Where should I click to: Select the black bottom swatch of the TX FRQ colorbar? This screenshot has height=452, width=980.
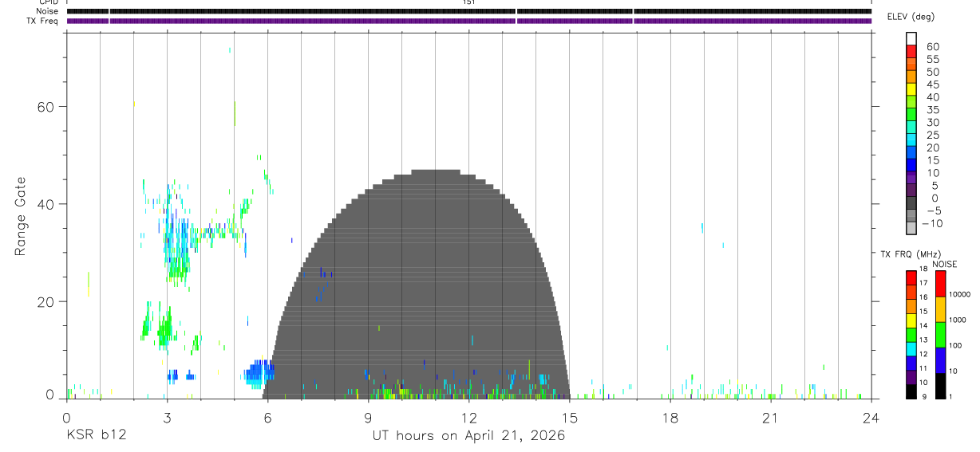point(911,391)
